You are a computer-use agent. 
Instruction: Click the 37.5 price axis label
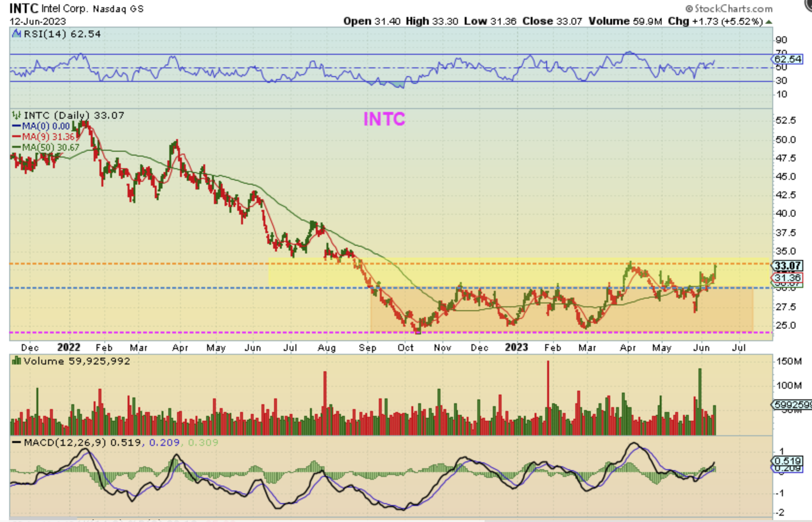pos(786,233)
